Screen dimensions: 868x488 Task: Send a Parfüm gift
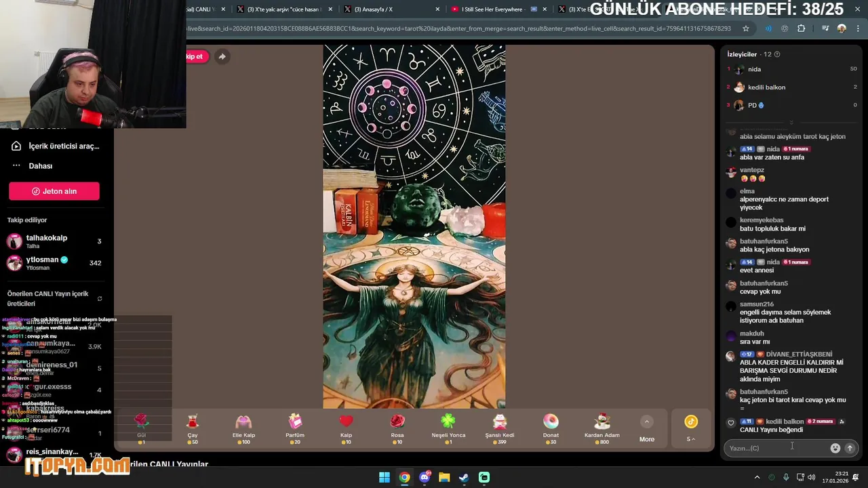(x=295, y=428)
